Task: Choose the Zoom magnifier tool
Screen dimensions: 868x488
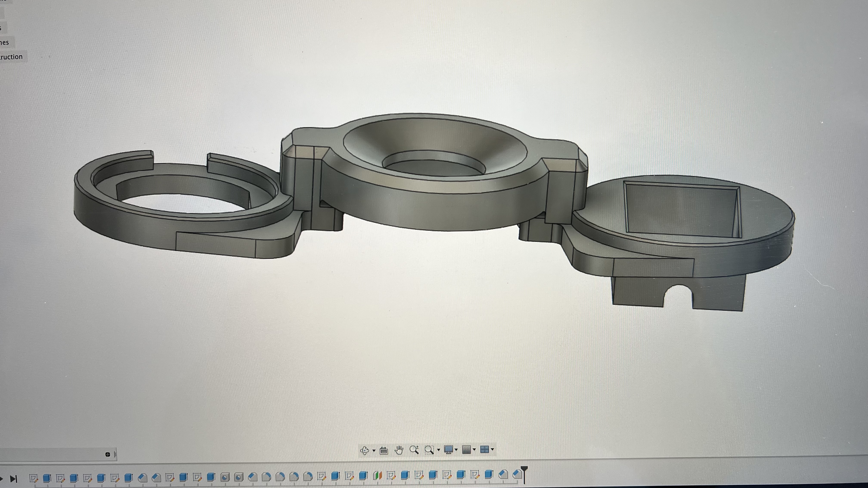Action: 414,450
